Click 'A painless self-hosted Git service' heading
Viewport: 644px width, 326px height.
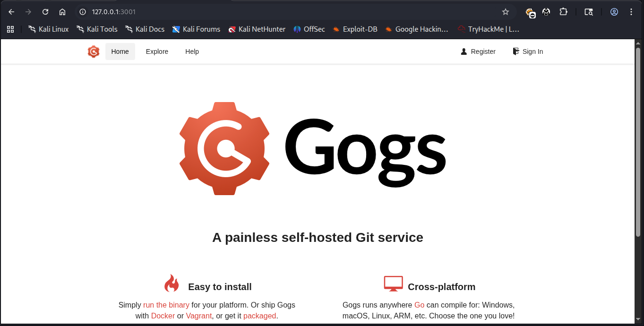(318, 237)
